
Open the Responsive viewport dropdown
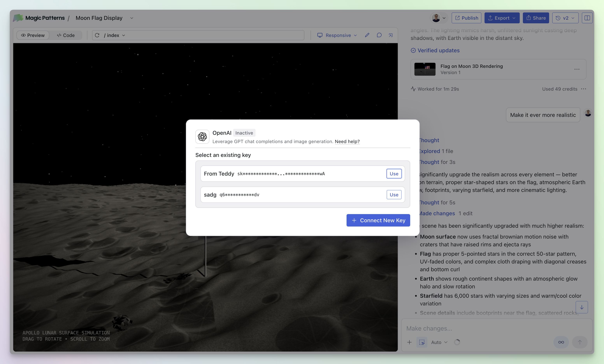point(337,35)
